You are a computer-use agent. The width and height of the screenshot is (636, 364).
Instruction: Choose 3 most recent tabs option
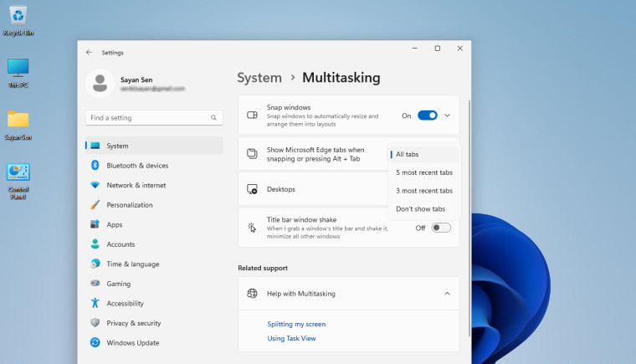coord(424,191)
